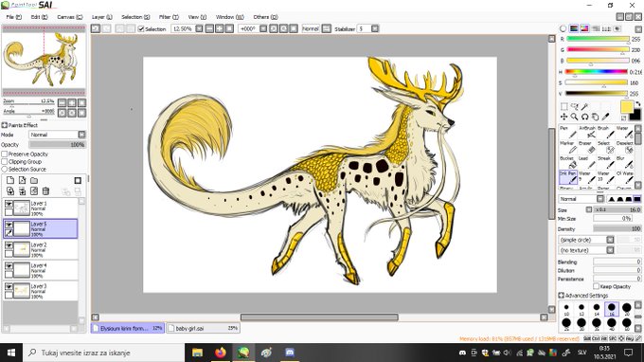Select Layer 3 in the layer list
The height and width of the screenshot is (362, 644).
point(40,291)
